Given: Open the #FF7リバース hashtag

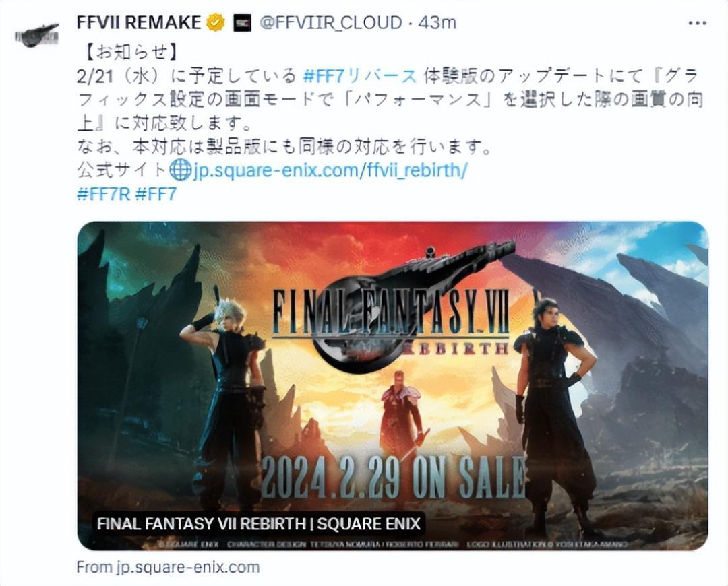Looking at the screenshot, I should (x=360, y=75).
